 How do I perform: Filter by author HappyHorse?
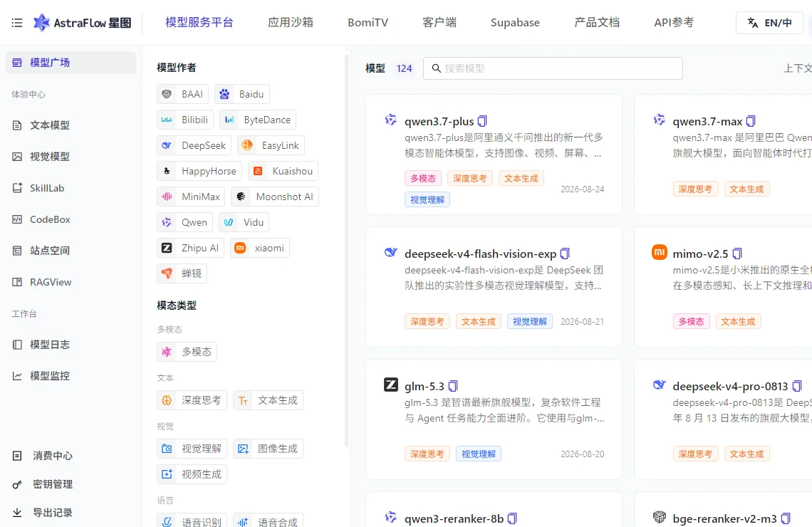pyautogui.click(x=199, y=171)
